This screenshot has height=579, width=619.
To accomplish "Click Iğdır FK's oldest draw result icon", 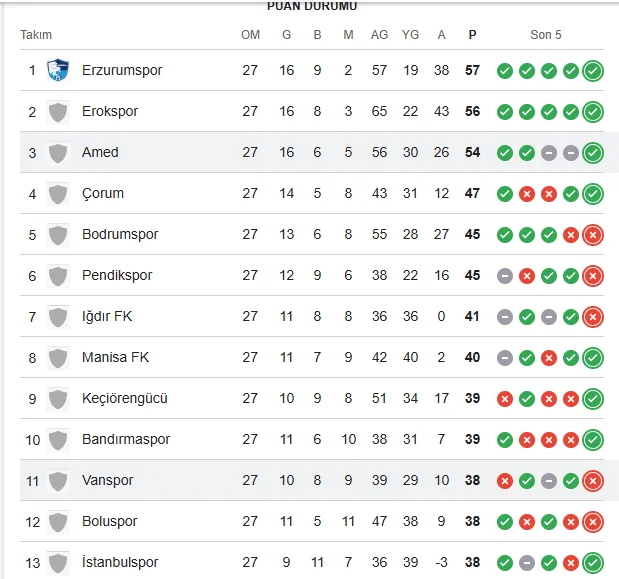I will [505, 316].
